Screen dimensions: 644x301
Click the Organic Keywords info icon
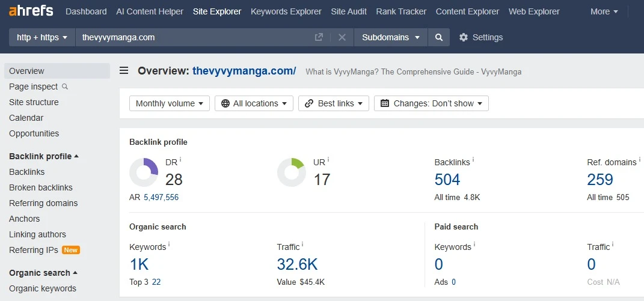point(169,244)
